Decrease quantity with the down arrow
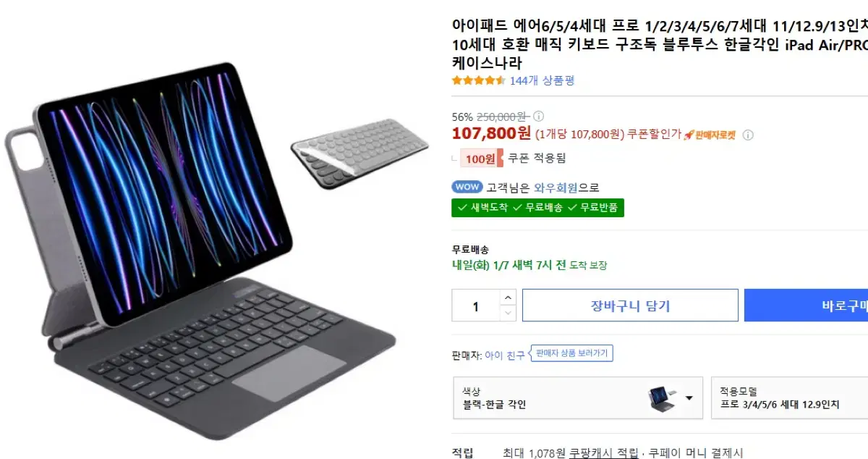The height and width of the screenshot is (459, 868). (x=508, y=313)
